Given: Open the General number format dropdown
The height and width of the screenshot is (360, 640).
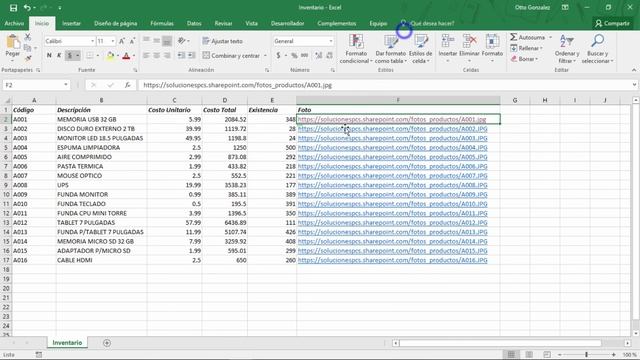Looking at the screenshot, I should coord(330,41).
